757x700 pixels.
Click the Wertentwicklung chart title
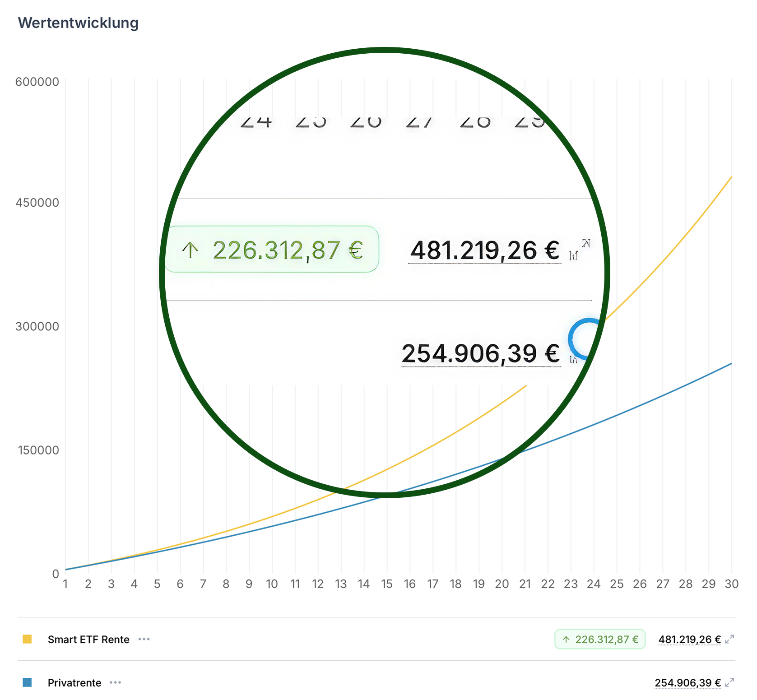[x=79, y=23]
